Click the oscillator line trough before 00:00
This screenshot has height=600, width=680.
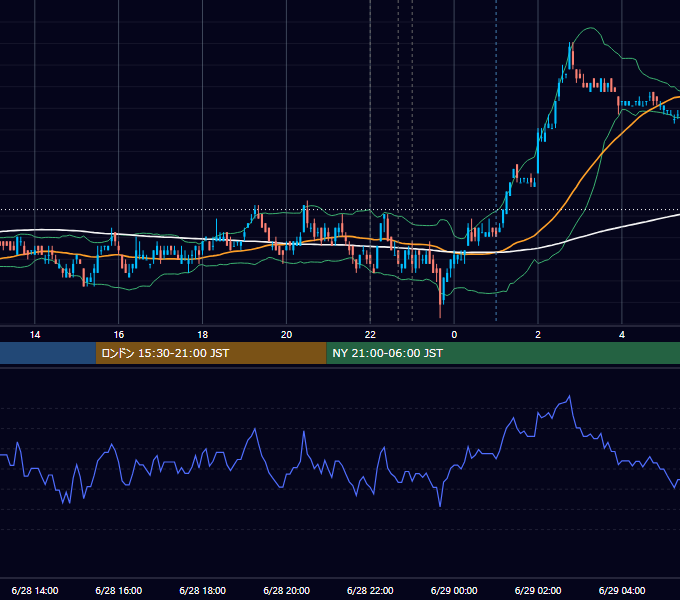tap(440, 505)
